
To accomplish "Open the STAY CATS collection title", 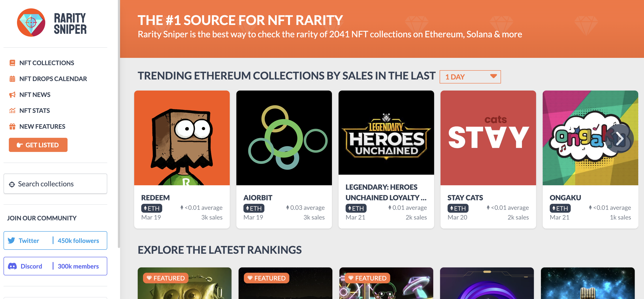I will point(465,198).
